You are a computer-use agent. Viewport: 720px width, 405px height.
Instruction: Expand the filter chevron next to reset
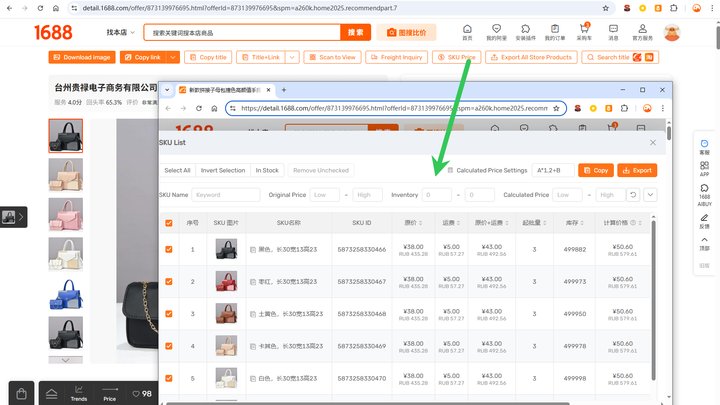tap(650, 195)
